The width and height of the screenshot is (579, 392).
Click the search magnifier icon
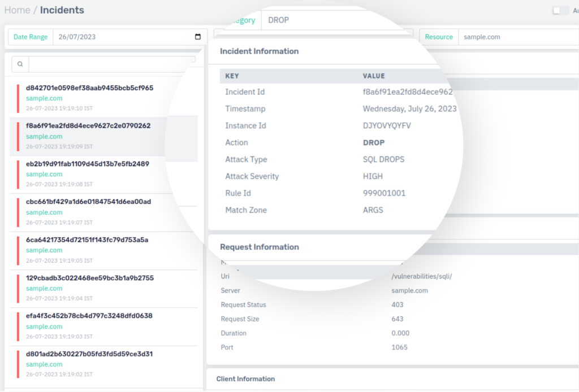pyautogui.click(x=19, y=64)
